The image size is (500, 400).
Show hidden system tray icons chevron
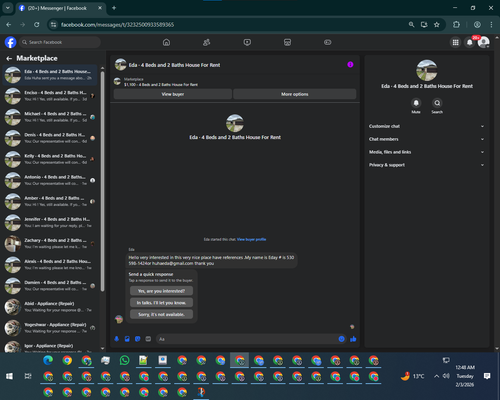coord(436,376)
